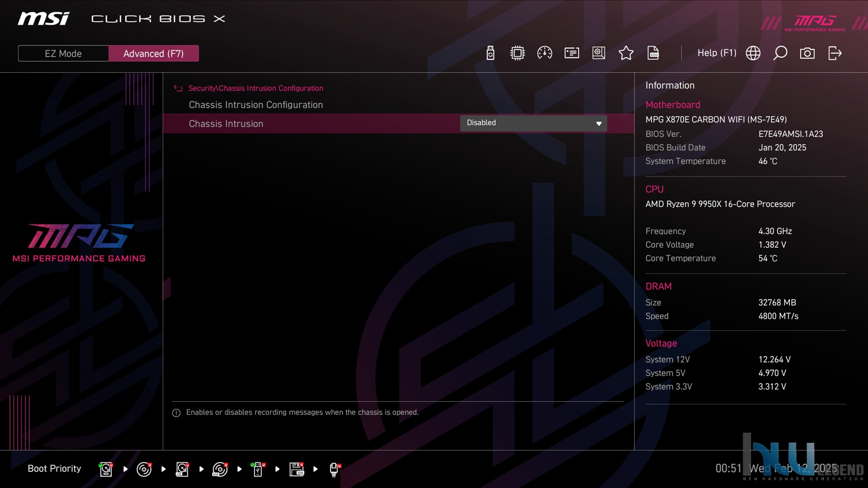Click the Security\Chassis Intrusion Configuration breadcrumb
This screenshot has width=868, height=488.
coord(256,88)
